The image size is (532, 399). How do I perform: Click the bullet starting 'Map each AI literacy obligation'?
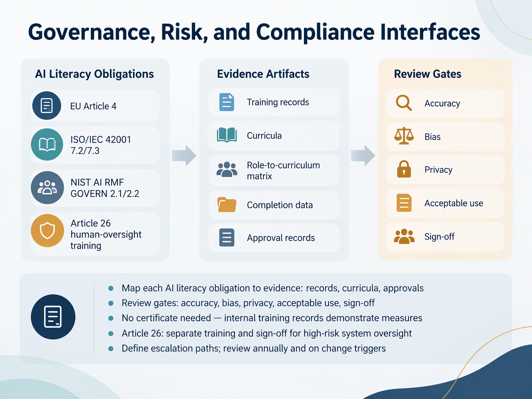pyautogui.click(x=273, y=288)
